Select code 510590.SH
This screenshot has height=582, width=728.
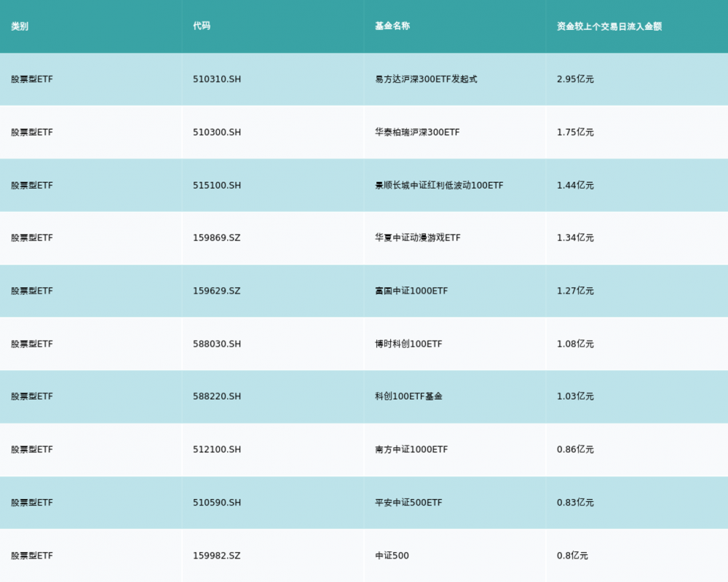coord(217,502)
